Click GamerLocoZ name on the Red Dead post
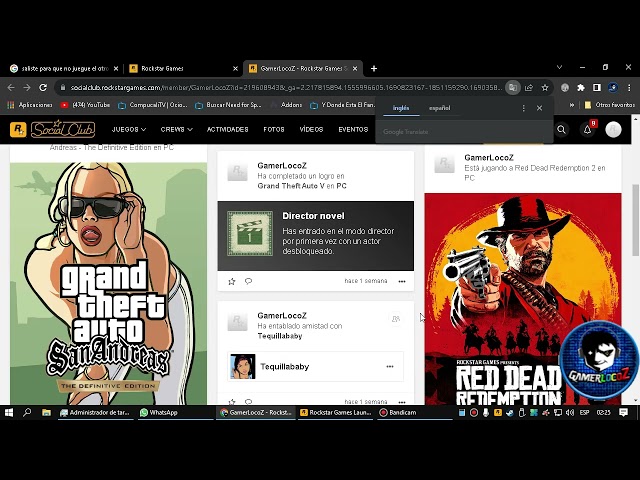The width and height of the screenshot is (640, 480). tap(489, 158)
